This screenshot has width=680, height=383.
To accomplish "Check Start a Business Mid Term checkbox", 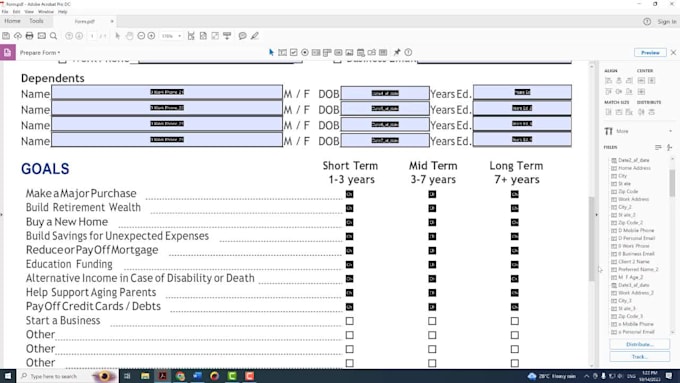I will point(432,321).
